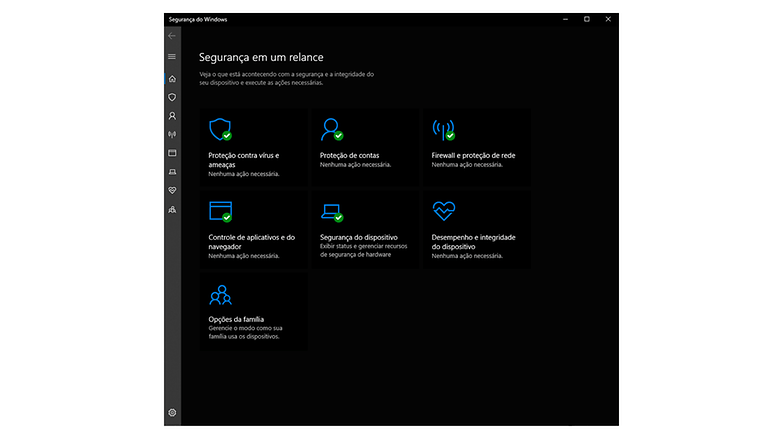The image size is (782, 440).
Task: Open Opções da família title
Action: [236, 319]
